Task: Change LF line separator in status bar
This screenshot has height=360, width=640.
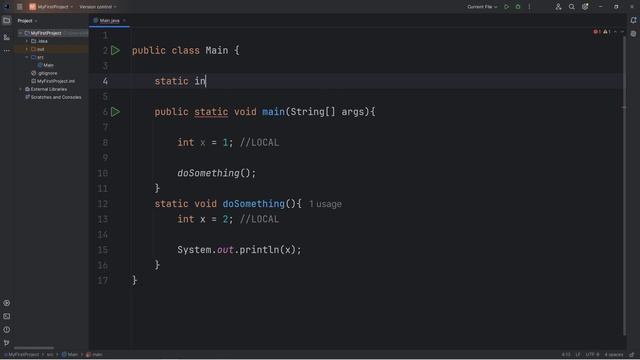Action: tap(578, 355)
